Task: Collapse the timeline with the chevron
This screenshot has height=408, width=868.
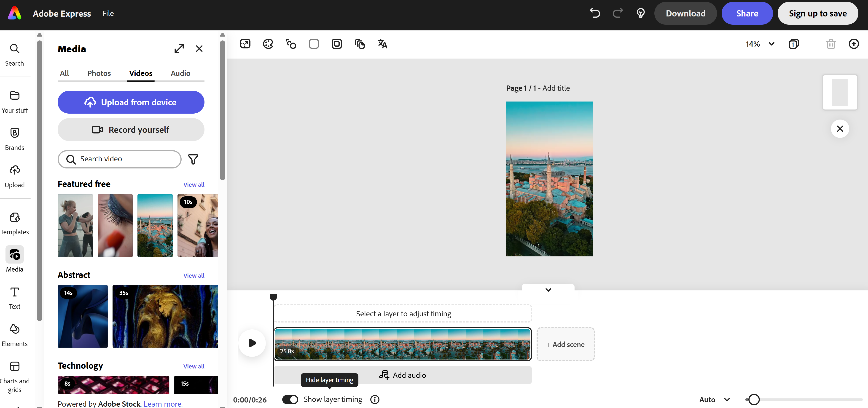Action: coord(548,290)
